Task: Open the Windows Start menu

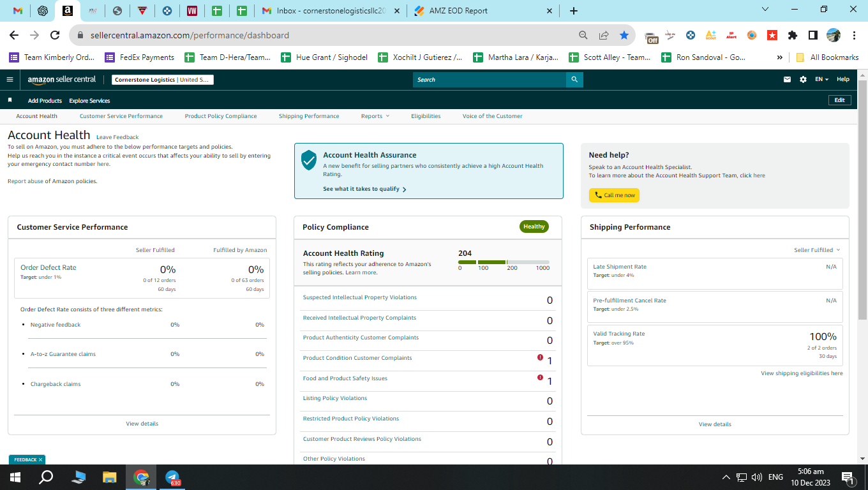Action: (15, 477)
